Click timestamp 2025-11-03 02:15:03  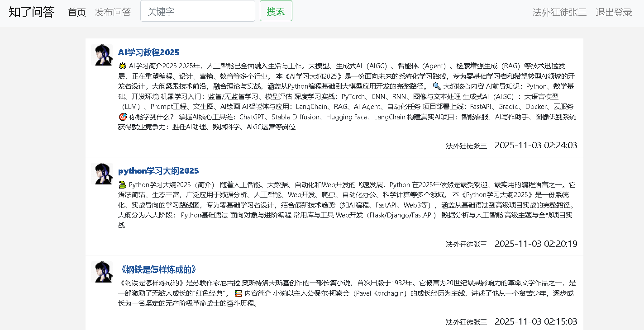(536, 321)
